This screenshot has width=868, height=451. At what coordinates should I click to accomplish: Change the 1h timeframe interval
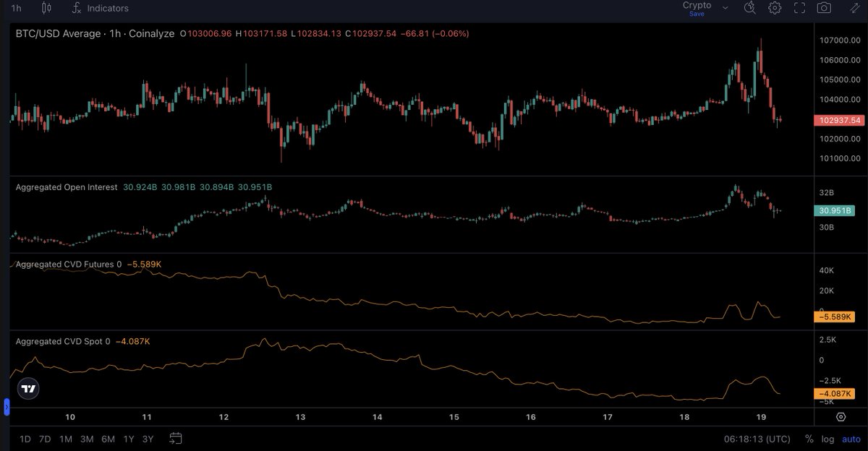coord(16,8)
